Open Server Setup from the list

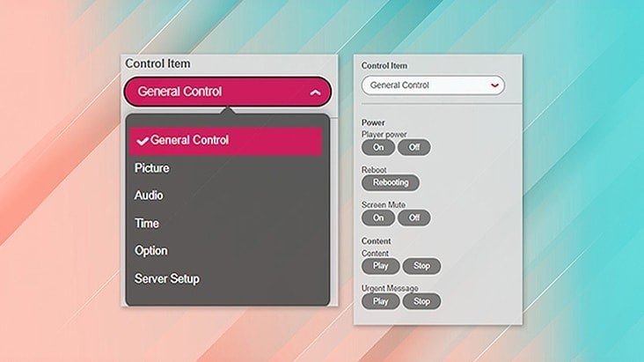[167, 279]
